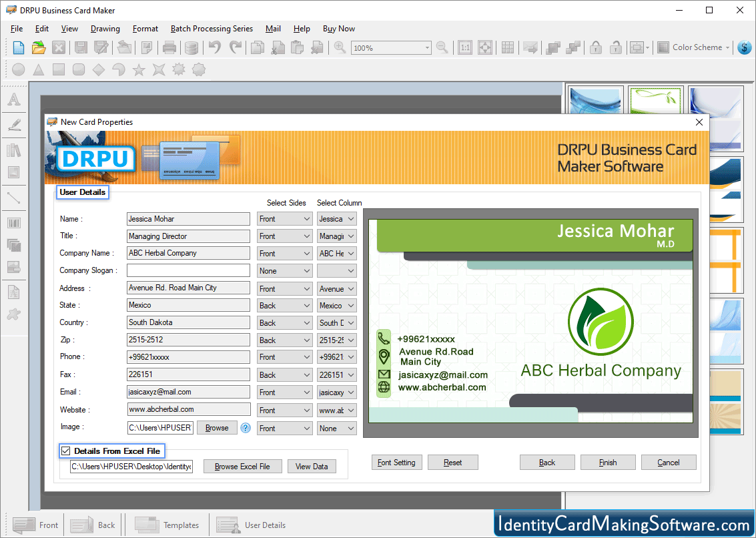
Task: Click the unlock icon in the toolbar
Action: pos(616,47)
